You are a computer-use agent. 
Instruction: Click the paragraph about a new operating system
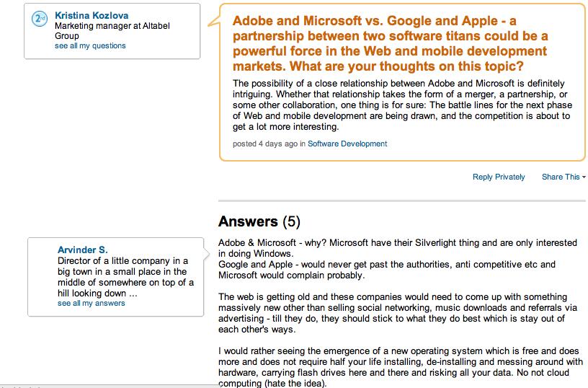tap(401, 367)
